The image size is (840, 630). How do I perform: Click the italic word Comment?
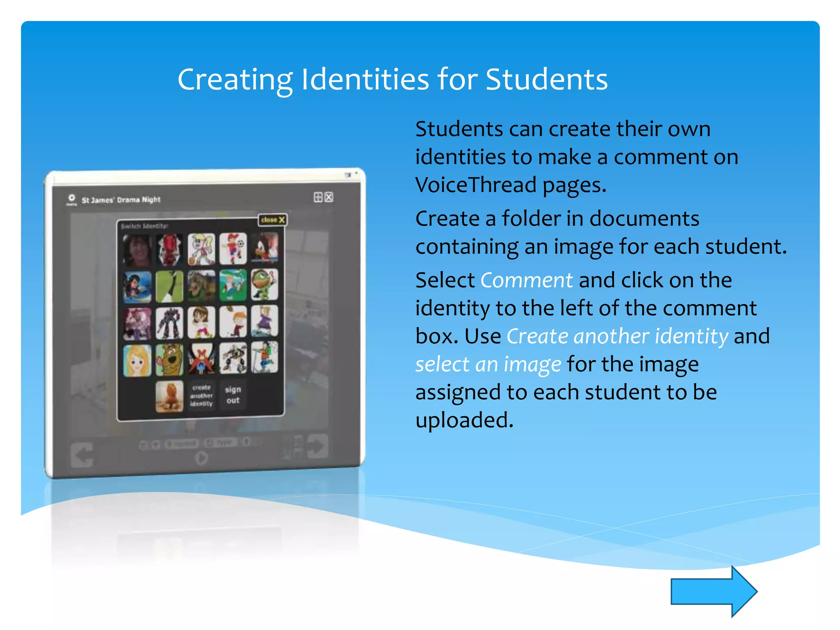[x=526, y=281]
